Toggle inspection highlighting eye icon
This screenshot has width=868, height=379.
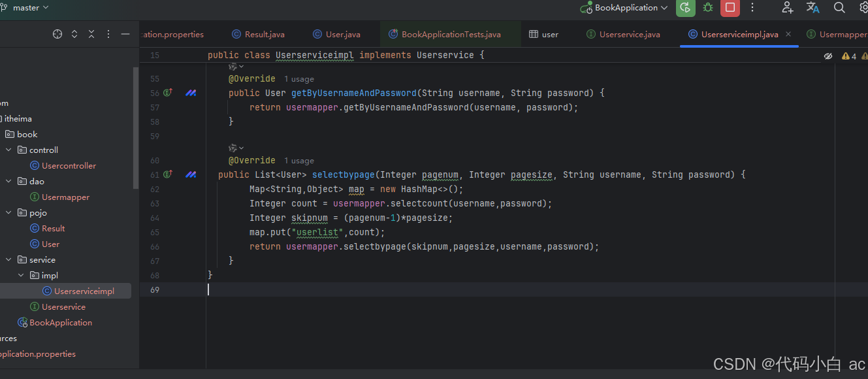(828, 56)
